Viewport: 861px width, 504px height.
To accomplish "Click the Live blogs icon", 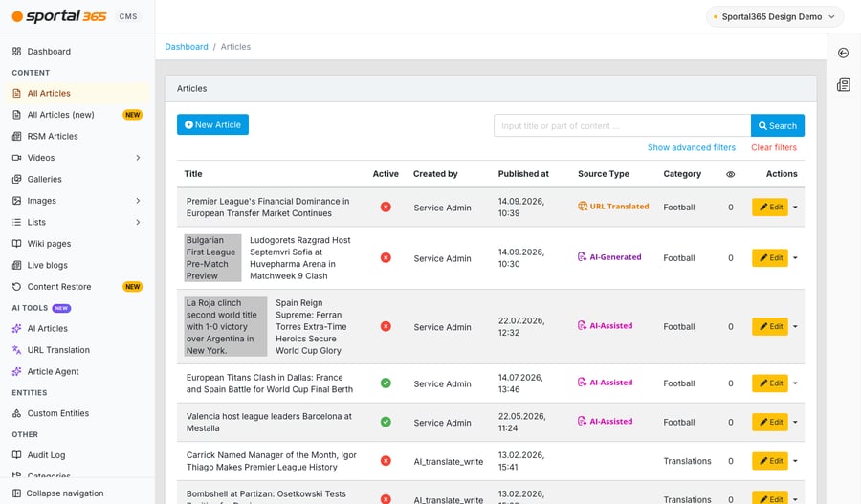I will [x=16, y=265].
